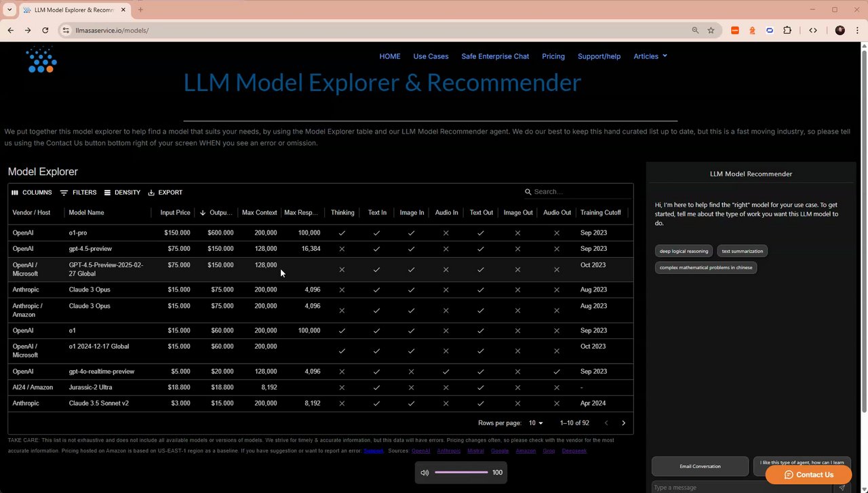Click the zoom magnifier icon in address bar
868x493 pixels.
click(x=695, y=31)
